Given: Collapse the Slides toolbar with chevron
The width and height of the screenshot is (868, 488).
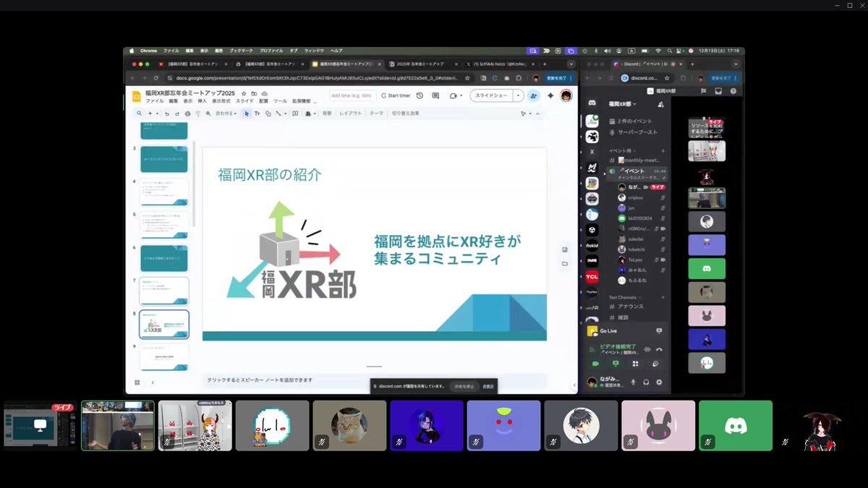Looking at the screenshot, I should (x=537, y=114).
